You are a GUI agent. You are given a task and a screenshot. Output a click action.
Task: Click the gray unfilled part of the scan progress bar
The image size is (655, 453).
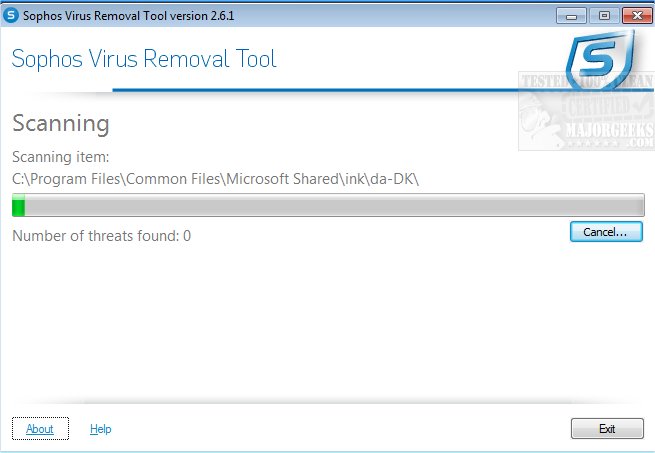pos(330,206)
